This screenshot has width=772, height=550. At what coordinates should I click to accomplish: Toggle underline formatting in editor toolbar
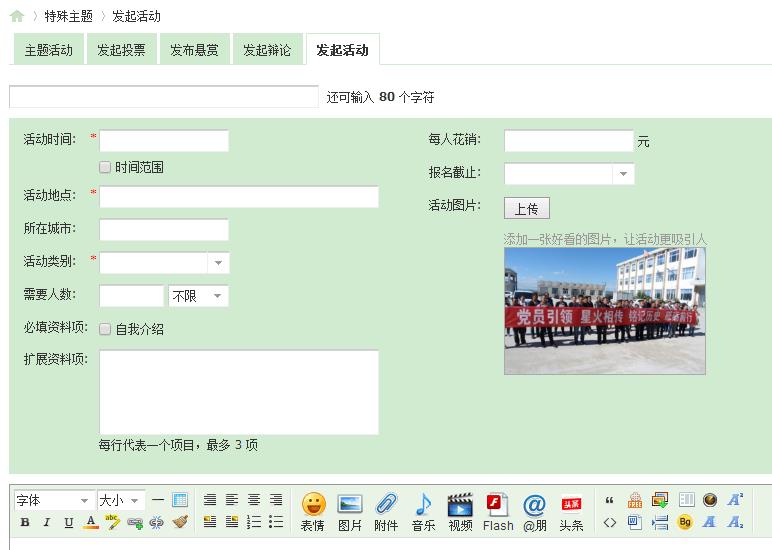(x=69, y=522)
